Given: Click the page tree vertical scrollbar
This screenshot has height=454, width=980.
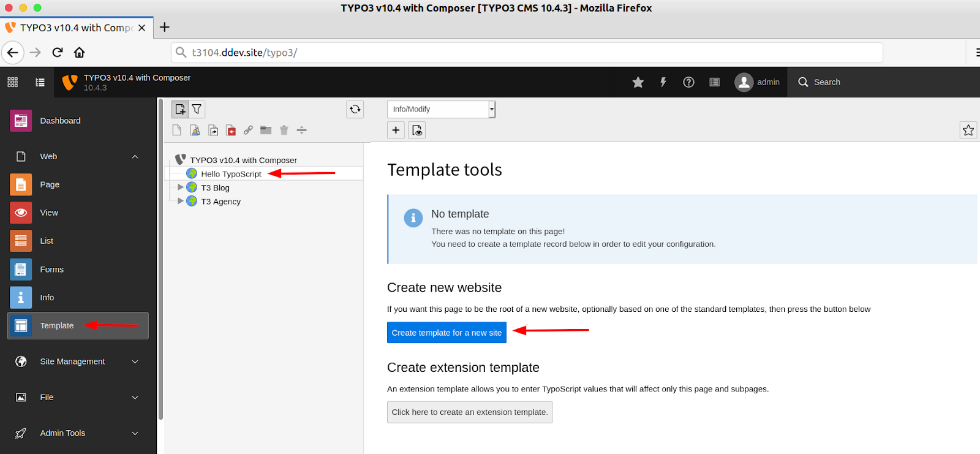Looking at the screenshot, I should pyautogui.click(x=160, y=259).
